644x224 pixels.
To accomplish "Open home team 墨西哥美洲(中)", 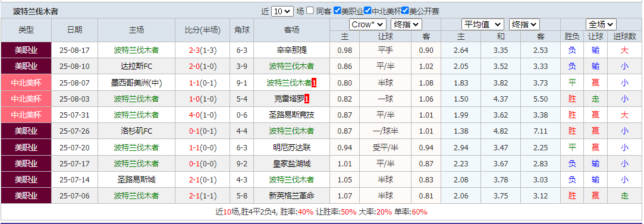I will [x=136, y=83].
